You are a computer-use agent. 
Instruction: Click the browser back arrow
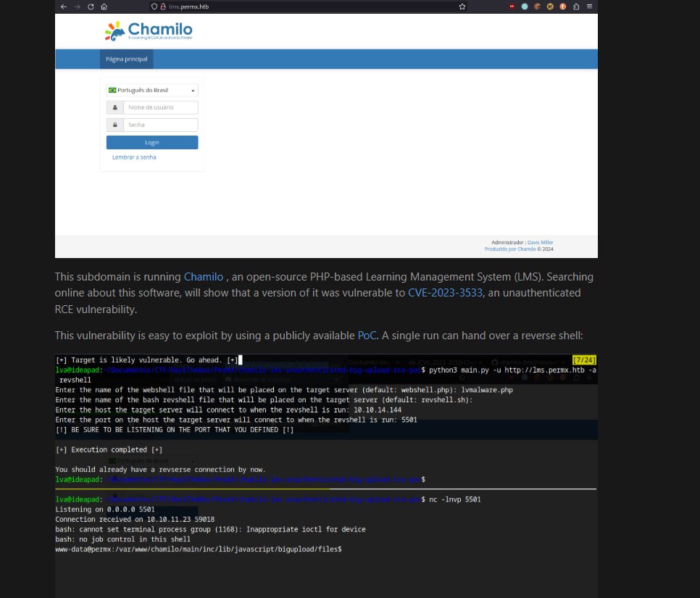(63, 7)
